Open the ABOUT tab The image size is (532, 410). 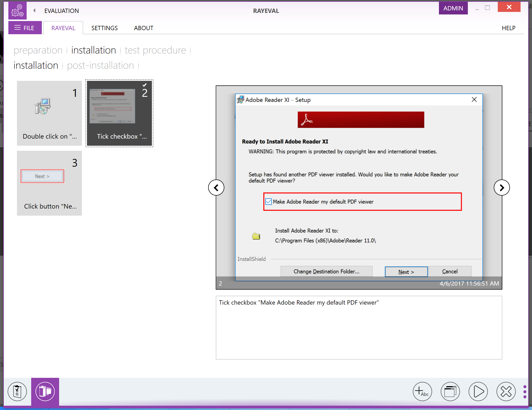pyautogui.click(x=144, y=28)
